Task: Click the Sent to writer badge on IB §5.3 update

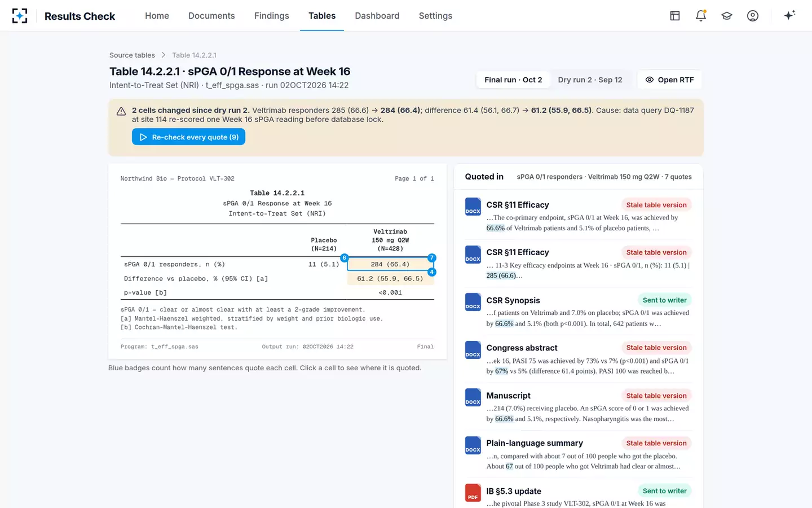Action: point(665,491)
